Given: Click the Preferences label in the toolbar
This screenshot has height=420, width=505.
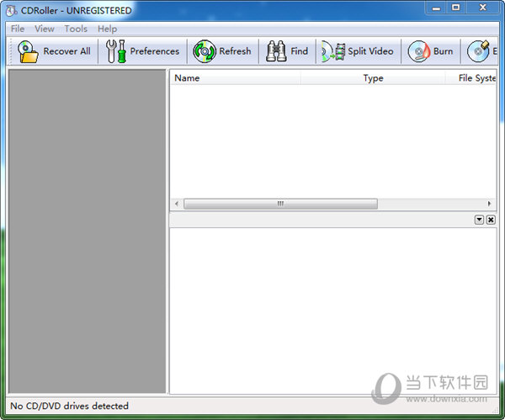Looking at the screenshot, I should pyautogui.click(x=155, y=51).
